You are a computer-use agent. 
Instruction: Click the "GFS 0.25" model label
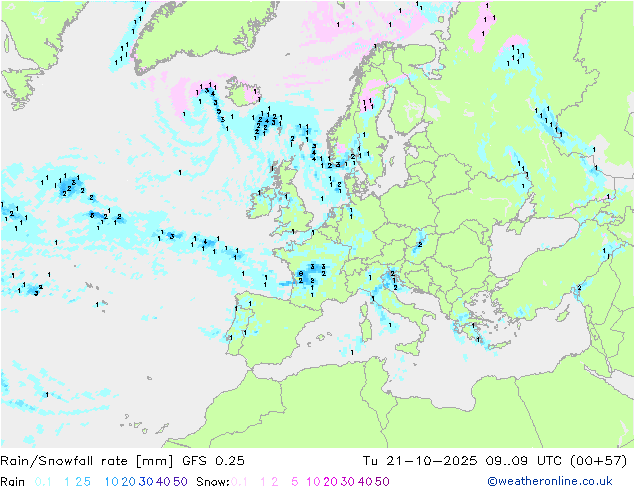pos(213,461)
